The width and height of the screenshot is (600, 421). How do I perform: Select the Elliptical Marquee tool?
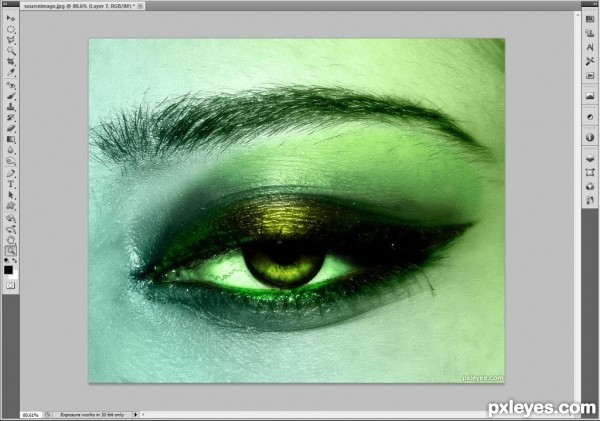click(11, 29)
